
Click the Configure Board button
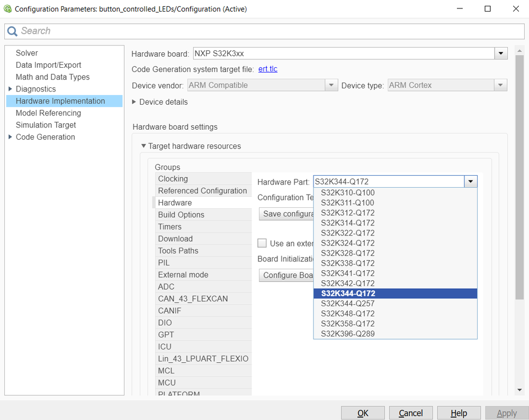[x=286, y=276]
